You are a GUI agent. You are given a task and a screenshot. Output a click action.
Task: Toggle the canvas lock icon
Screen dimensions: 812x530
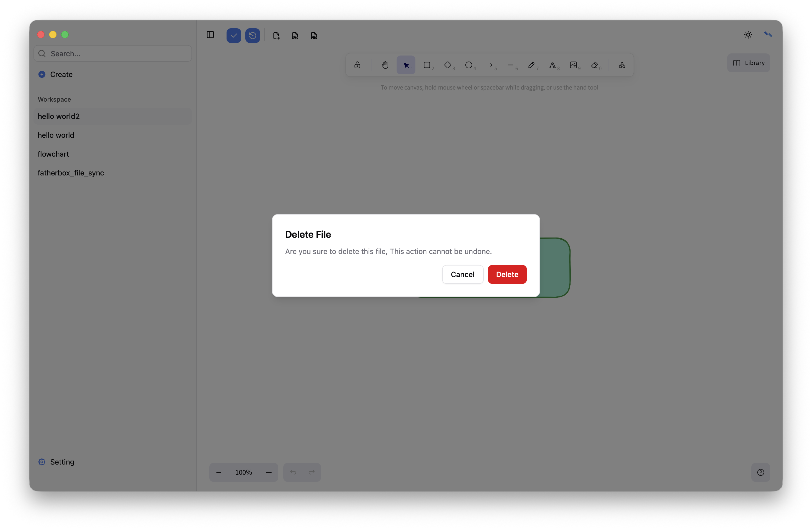[357, 65]
